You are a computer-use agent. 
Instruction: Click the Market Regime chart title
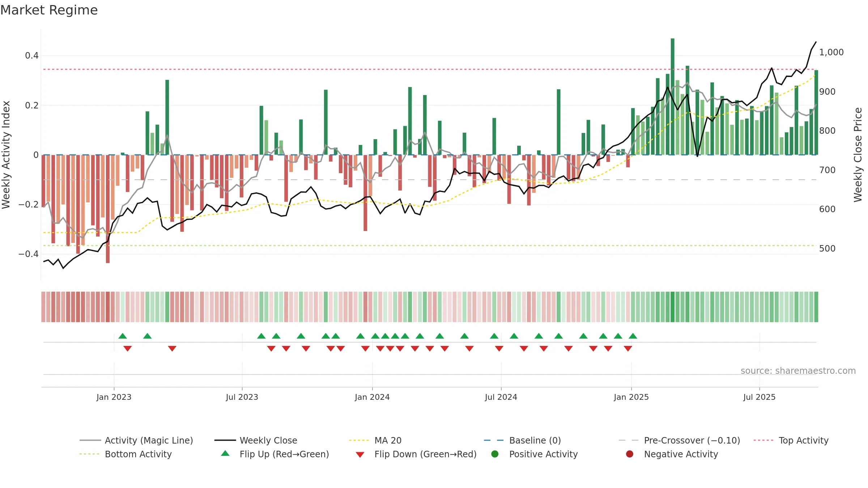tap(49, 10)
